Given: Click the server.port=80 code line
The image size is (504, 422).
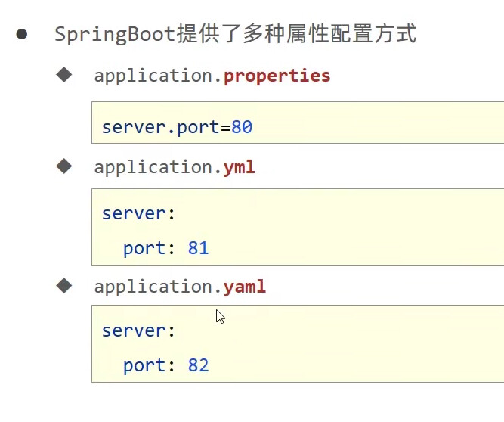Looking at the screenshot, I should tap(177, 127).
